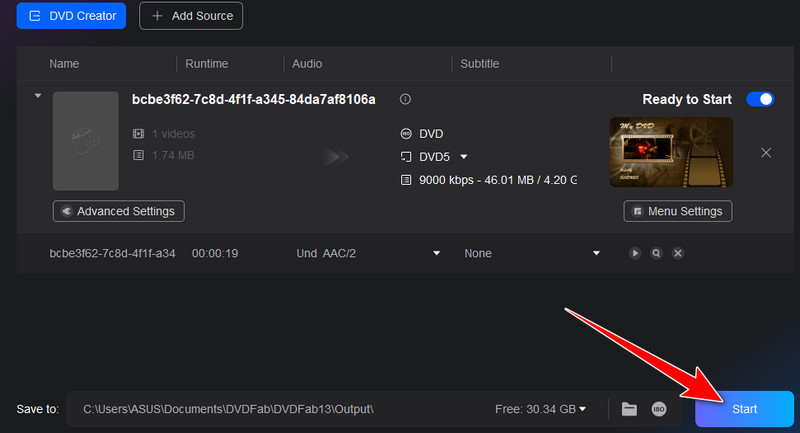Expand the DVD5 output size dropdown

[x=464, y=157]
